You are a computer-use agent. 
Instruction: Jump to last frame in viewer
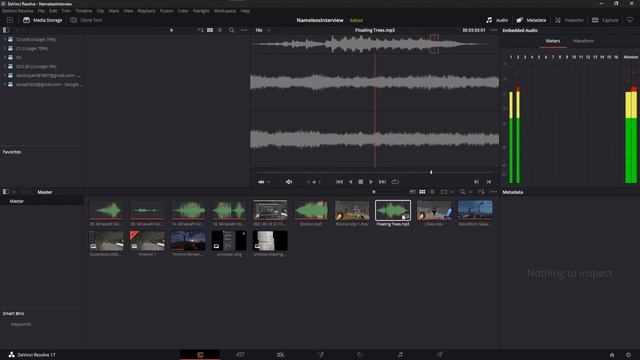(x=382, y=182)
